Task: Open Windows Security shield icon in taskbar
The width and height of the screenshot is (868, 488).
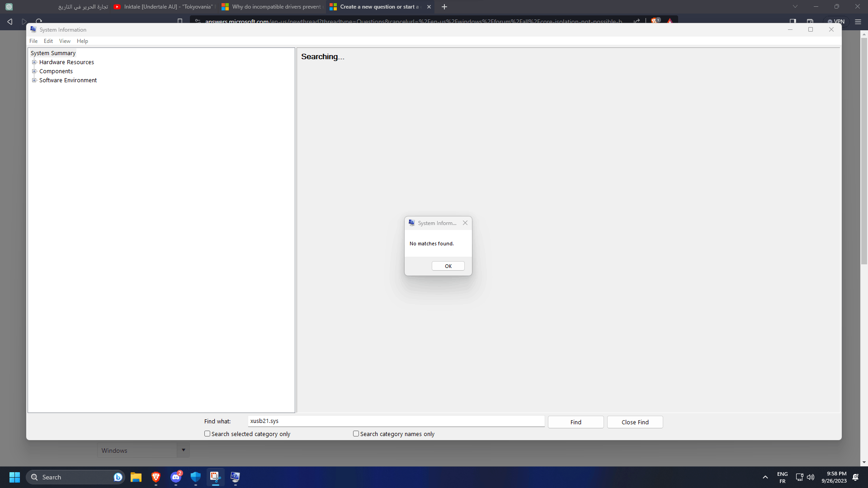Action: 196,477
